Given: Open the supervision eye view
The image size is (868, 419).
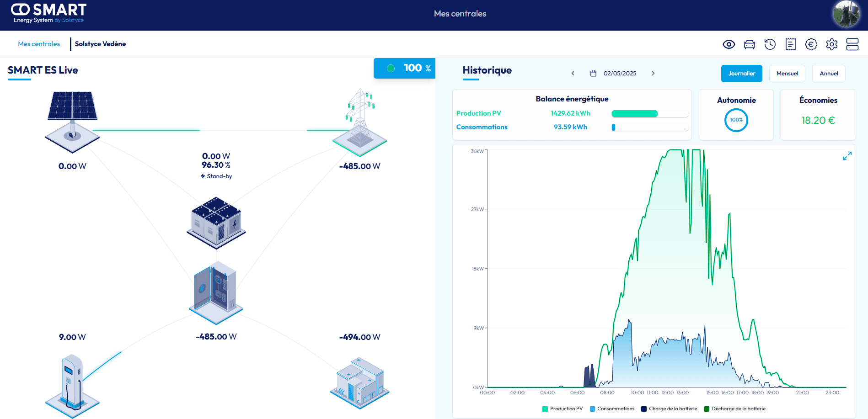Looking at the screenshot, I should [x=729, y=44].
